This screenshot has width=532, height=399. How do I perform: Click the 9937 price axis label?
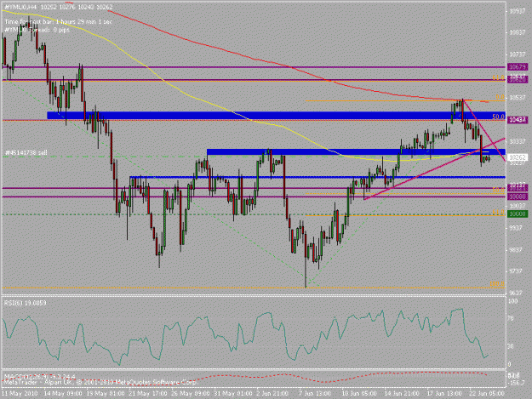pos(517,228)
